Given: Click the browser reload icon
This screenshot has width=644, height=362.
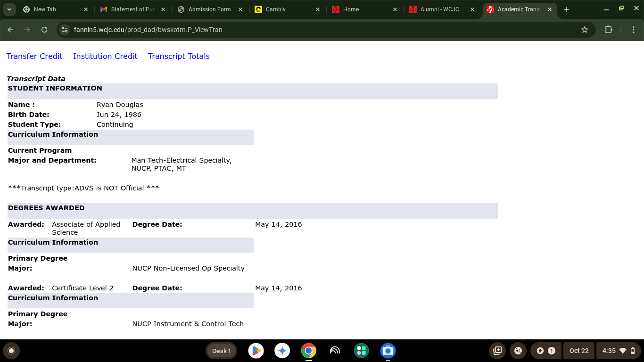Looking at the screenshot, I should 44,30.
